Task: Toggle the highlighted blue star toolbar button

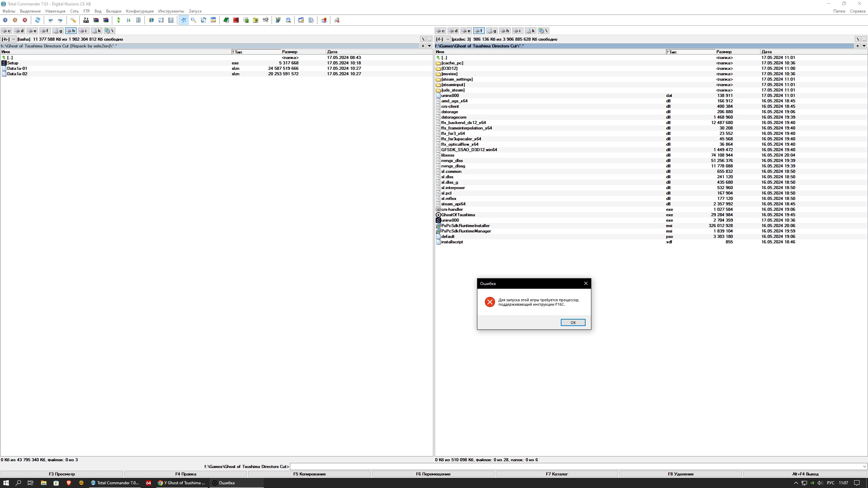Action: coord(183,20)
